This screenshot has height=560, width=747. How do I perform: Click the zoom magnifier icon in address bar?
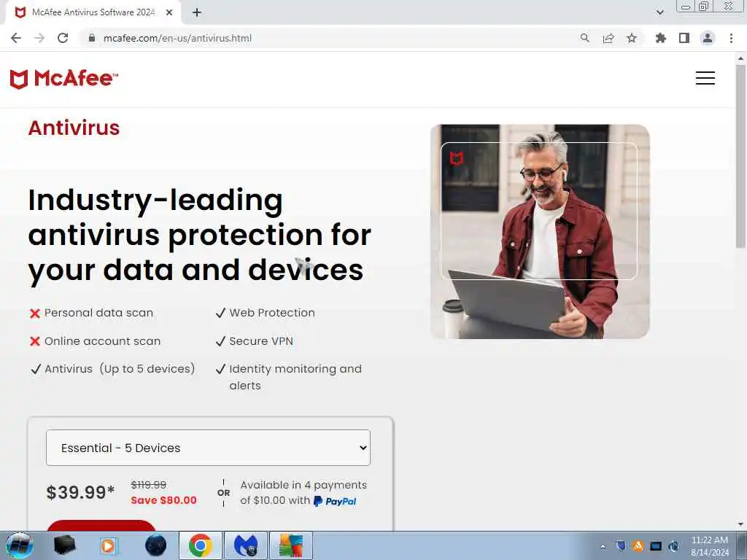pyautogui.click(x=584, y=38)
